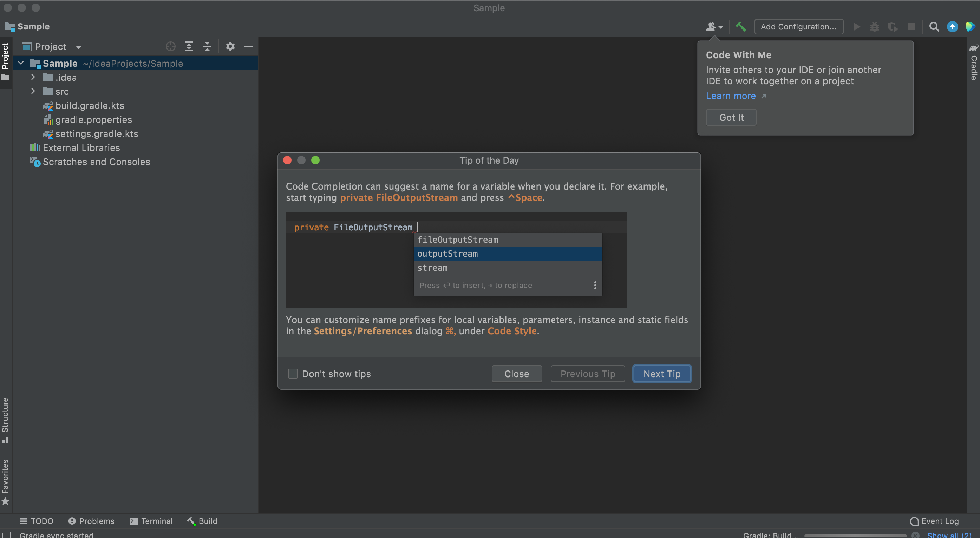This screenshot has width=980, height=538.
Task: Click the Next Tip button
Action: tap(661, 374)
